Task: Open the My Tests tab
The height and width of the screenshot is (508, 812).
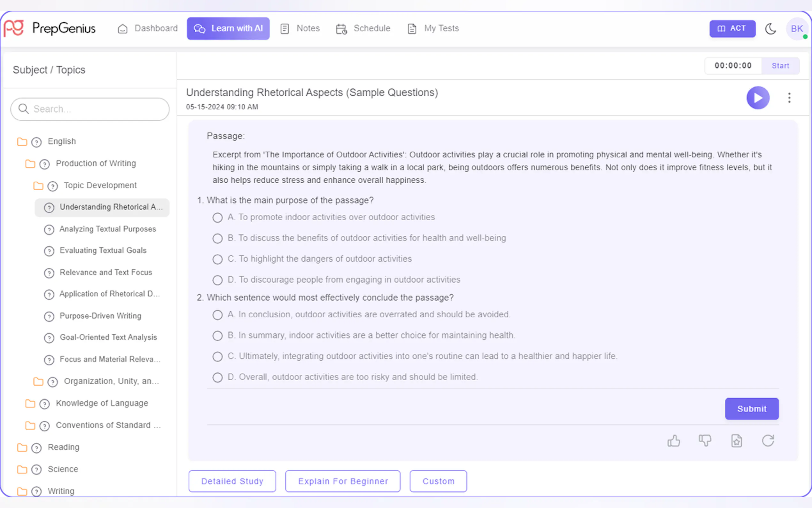Action: pos(433,28)
